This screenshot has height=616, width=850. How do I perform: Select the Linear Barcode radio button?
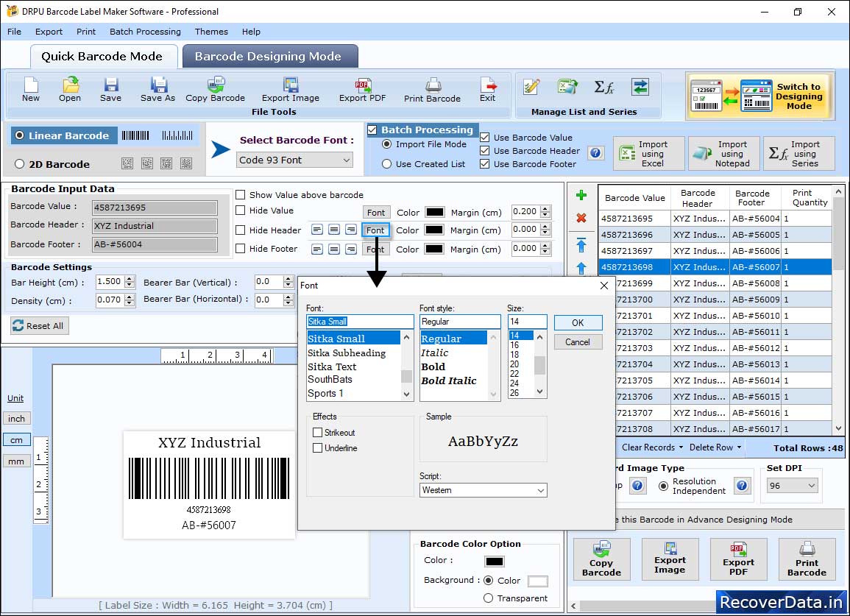coord(20,135)
